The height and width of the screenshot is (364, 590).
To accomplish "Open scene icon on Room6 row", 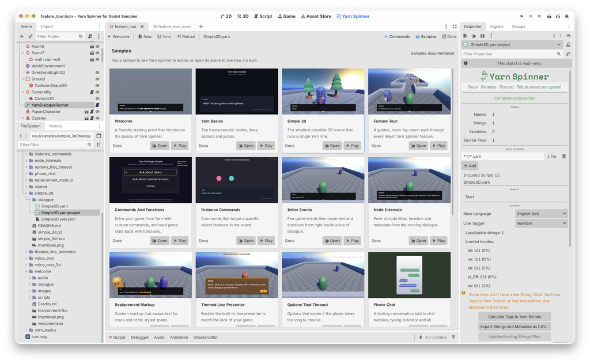I will (92, 46).
